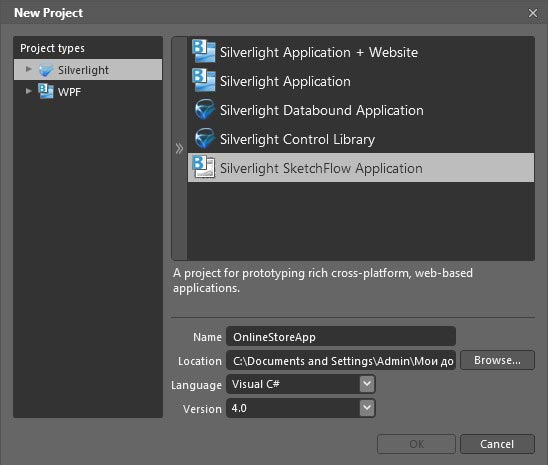
Task: Expand the Silverlight tree node arrow
Action: point(29,69)
